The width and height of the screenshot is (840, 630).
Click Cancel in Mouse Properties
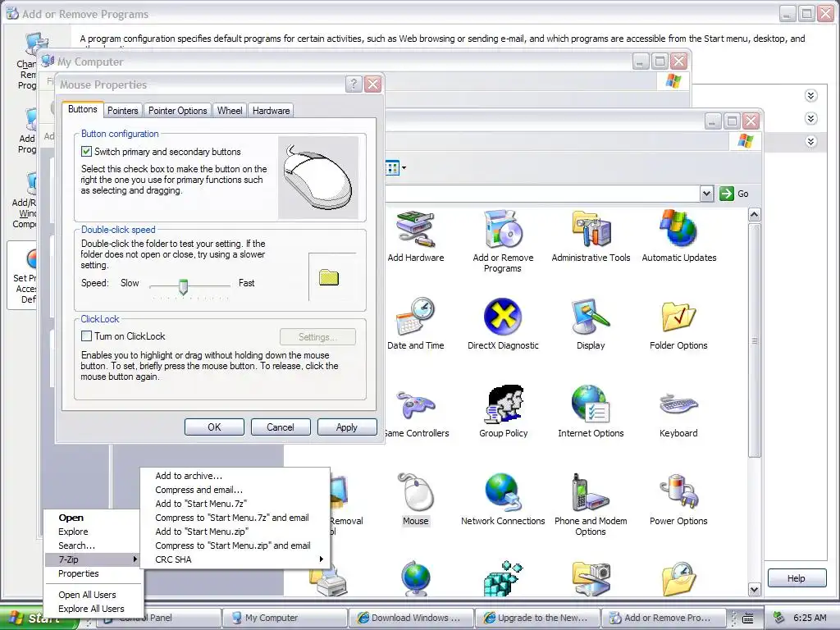tap(281, 427)
